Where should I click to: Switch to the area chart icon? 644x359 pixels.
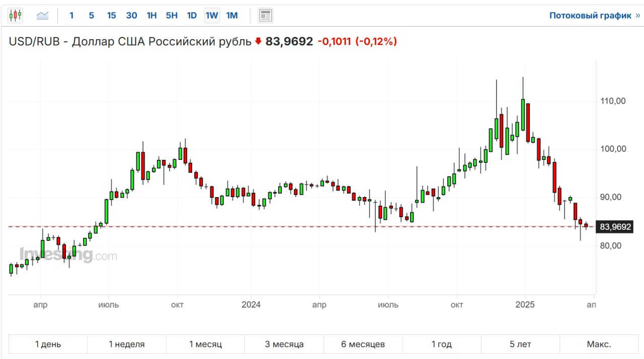coord(42,16)
